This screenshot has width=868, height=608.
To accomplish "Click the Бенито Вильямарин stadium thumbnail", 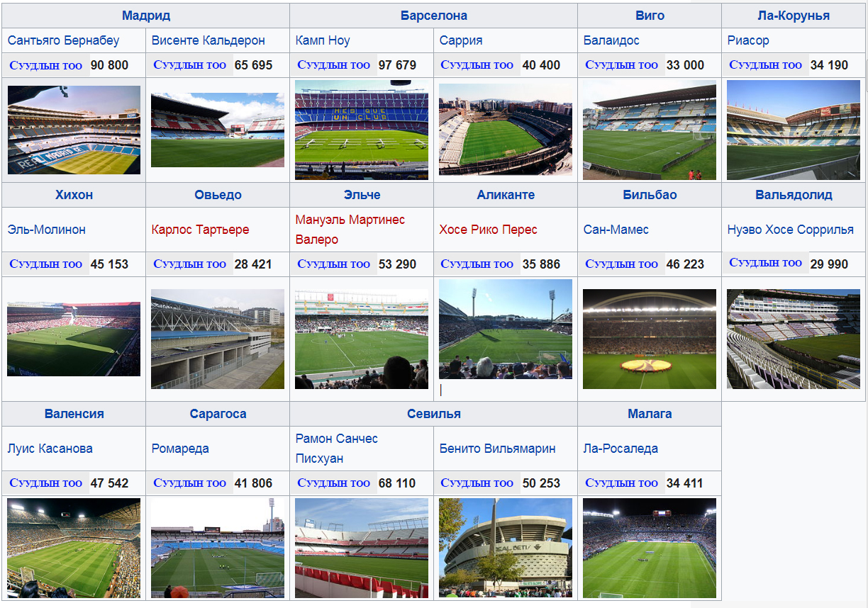I will click(x=506, y=548).
